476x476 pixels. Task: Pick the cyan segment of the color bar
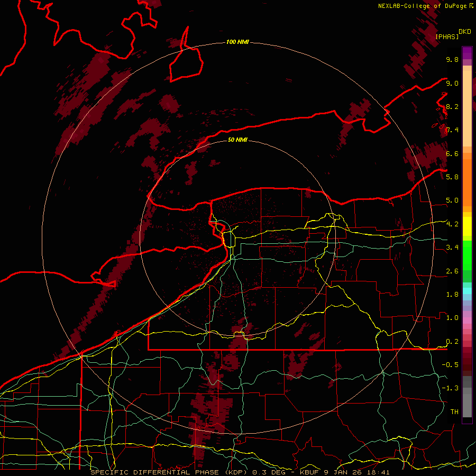coord(467,290)
